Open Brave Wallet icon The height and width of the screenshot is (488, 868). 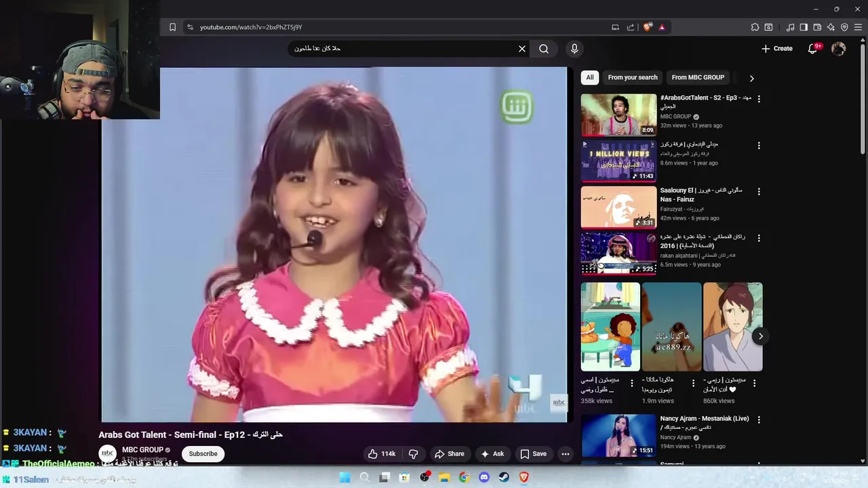pos(817,27)
